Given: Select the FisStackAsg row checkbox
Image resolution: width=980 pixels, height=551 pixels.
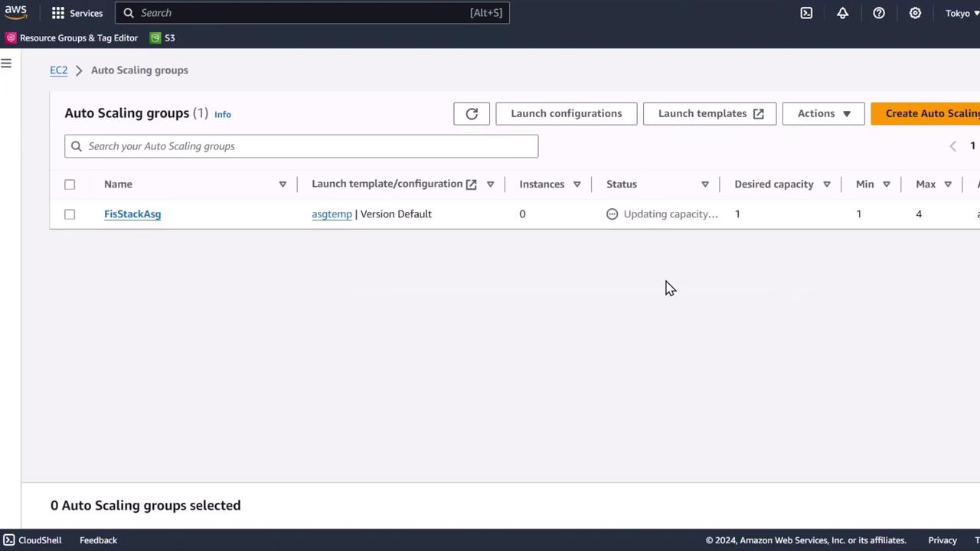Looking at the screenshot, I should coord(70,214).
